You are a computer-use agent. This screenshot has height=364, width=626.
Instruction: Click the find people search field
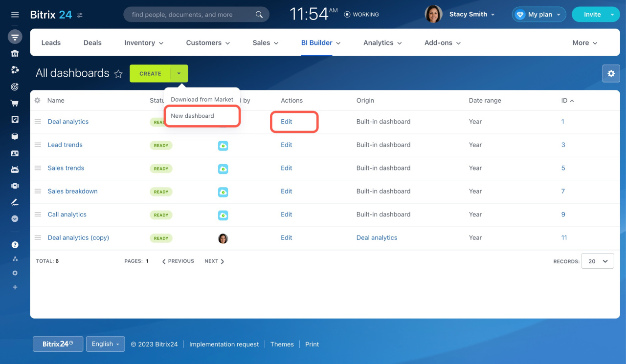196,14
